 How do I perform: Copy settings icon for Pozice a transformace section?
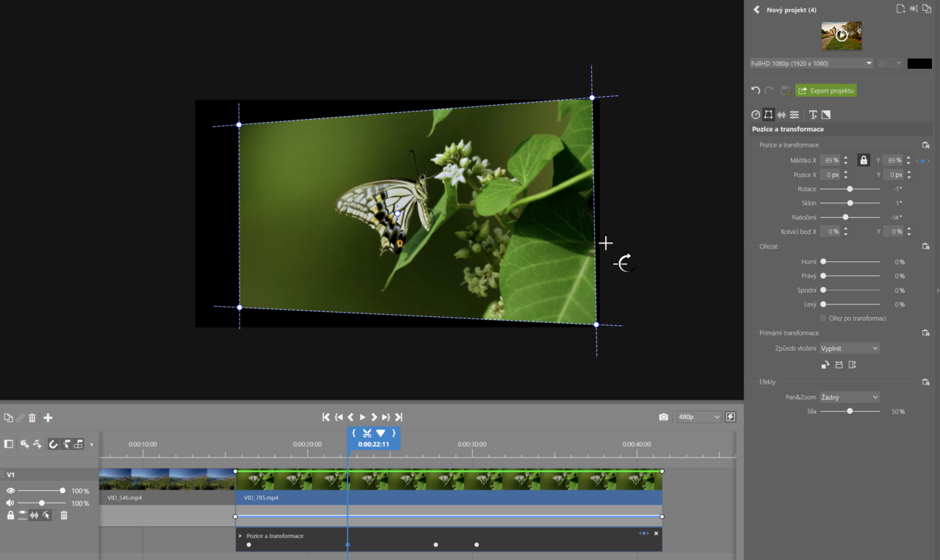pyautogui.click(x=926, y=145)
